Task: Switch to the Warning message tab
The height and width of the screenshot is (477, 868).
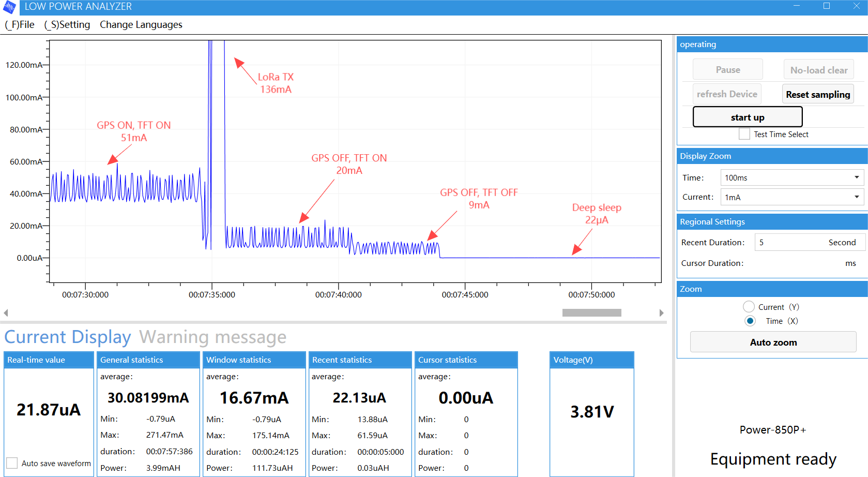Action: [212, 337]
